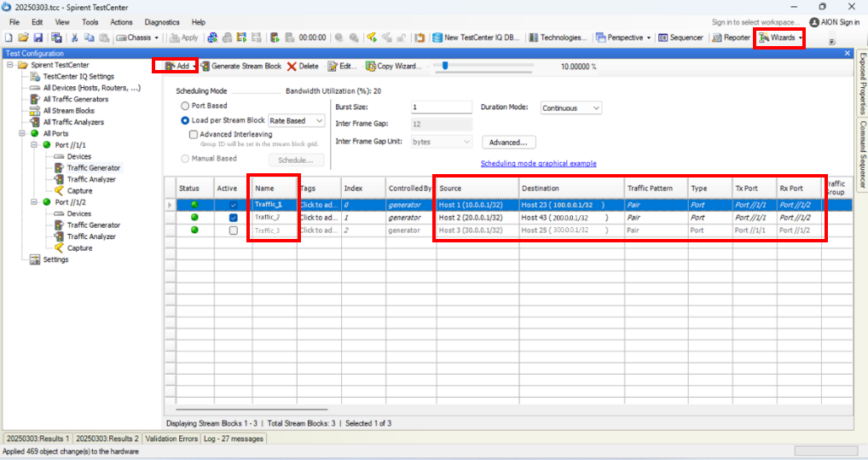Screen dimensions: 868x460
Task: Check Active box for Traffic_3
Action: [x=234, y=230]
